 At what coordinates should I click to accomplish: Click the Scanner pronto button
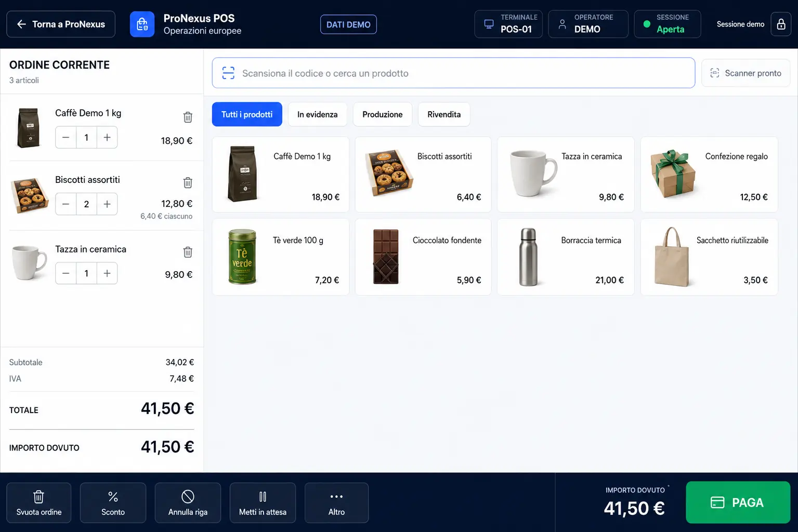coord(746,73)
